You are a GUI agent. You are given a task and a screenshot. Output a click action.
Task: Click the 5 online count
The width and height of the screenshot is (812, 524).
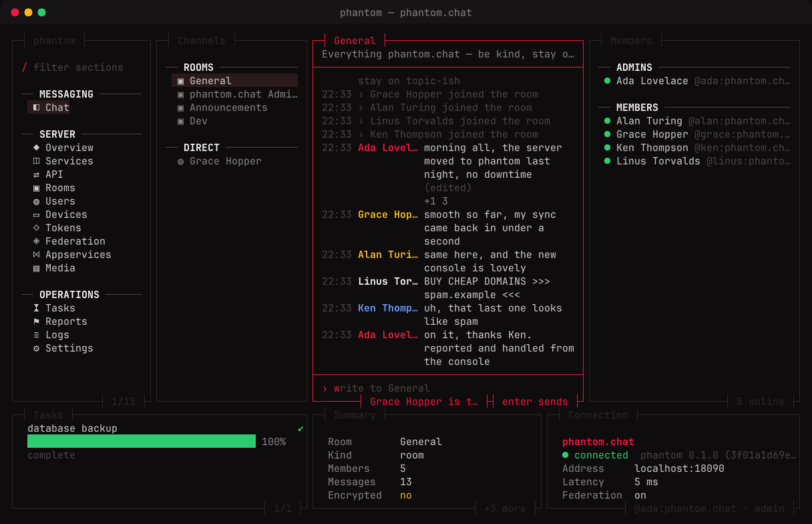click(761, 402)
